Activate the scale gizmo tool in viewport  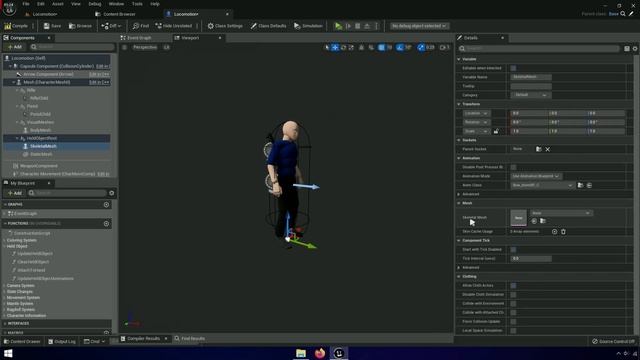(x=351, y=47)
